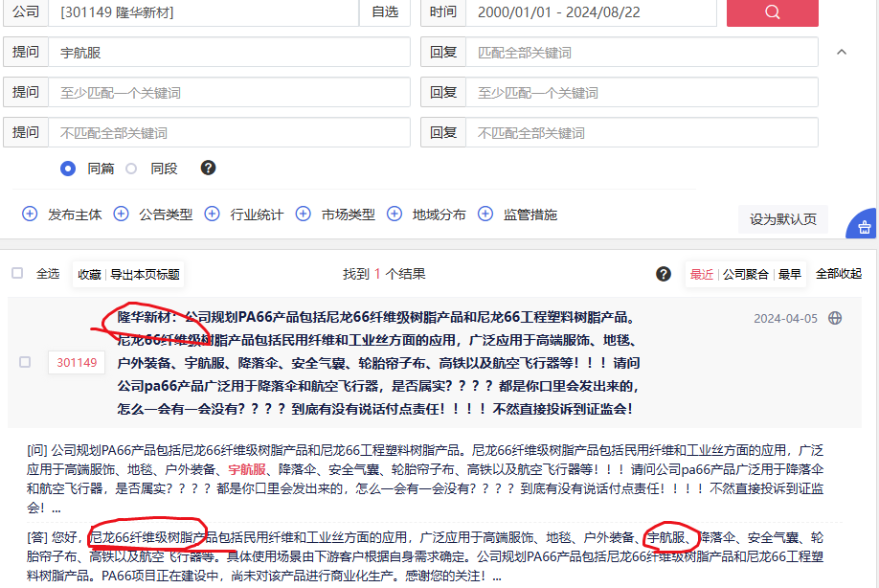Click the company field showing 隆华新材
Viewport: 879px width, 588px height.
(x=204, y=12)
